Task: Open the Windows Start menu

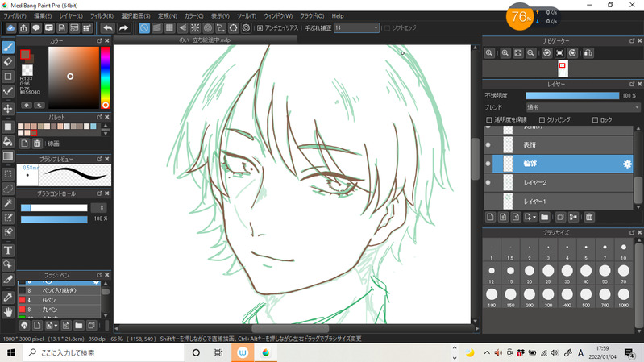Action: (11, 352)
